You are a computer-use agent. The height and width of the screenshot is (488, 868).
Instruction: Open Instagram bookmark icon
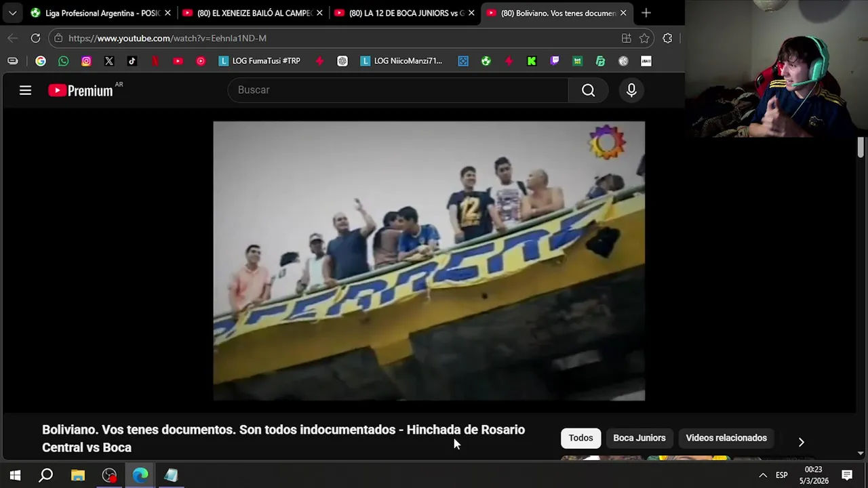pyautogui.click(x=86, y=61)
